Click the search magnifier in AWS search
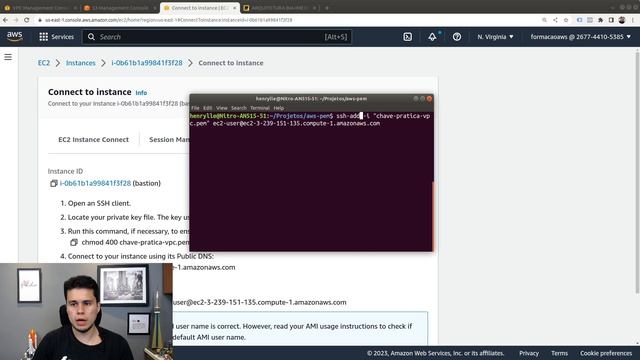 [91, 37]
